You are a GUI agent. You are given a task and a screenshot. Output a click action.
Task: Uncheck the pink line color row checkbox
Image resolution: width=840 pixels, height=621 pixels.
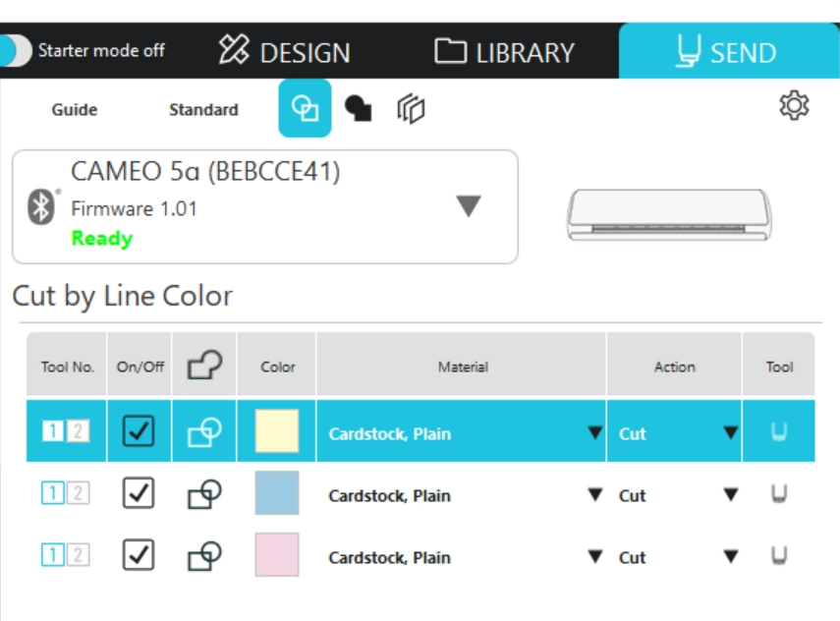click(139, 556)
